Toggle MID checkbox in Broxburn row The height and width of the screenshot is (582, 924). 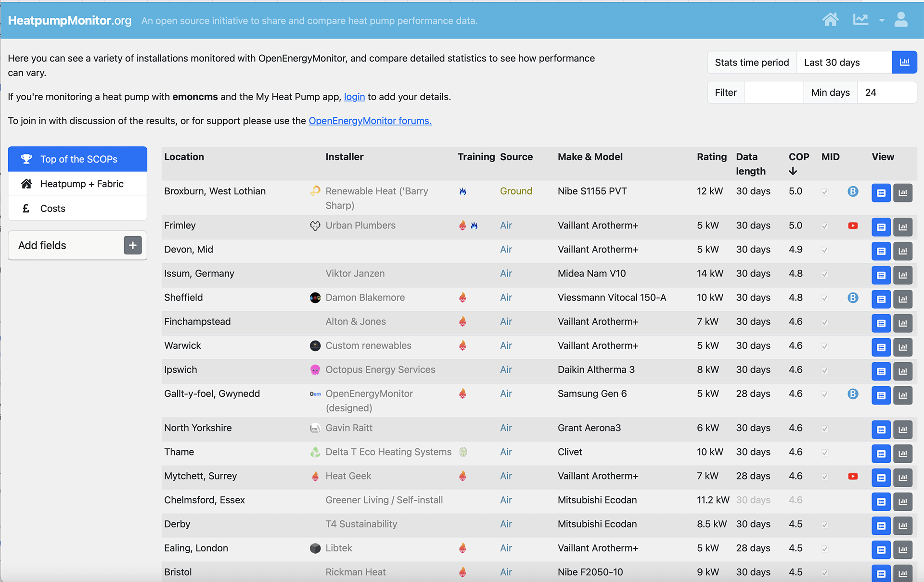824,192
